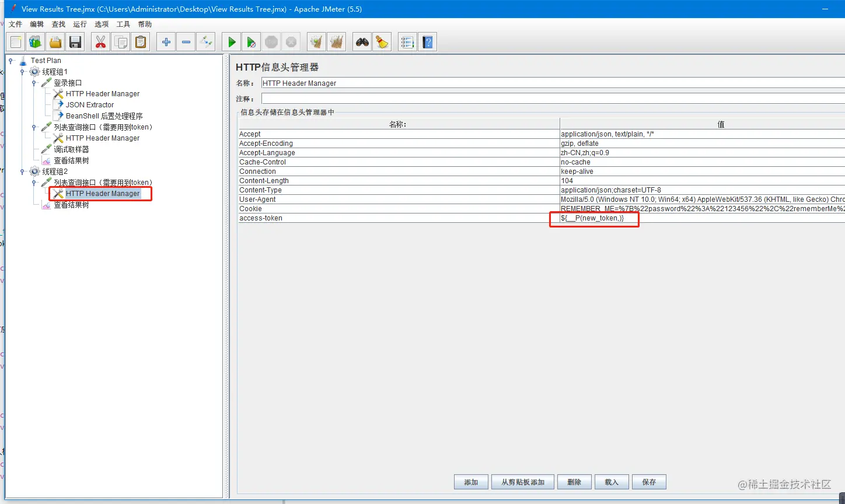Clear results with single broom icon
The image size is (845, 504).
click(x=317, y=42)
